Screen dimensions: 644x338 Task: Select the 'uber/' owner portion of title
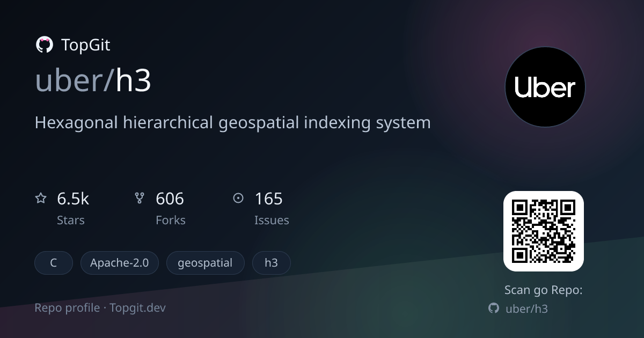point(75,81)
